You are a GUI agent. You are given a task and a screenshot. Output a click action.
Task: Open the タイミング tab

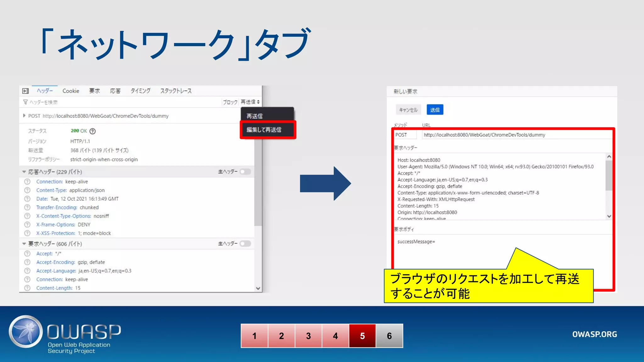click(x=141, y=91)
